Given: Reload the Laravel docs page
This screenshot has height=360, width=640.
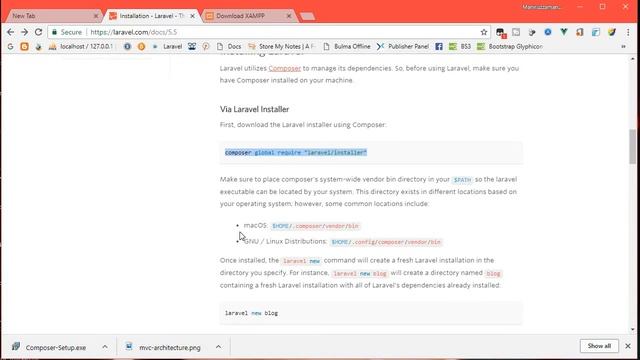Looking at the screenshot, I should point(38,32).
